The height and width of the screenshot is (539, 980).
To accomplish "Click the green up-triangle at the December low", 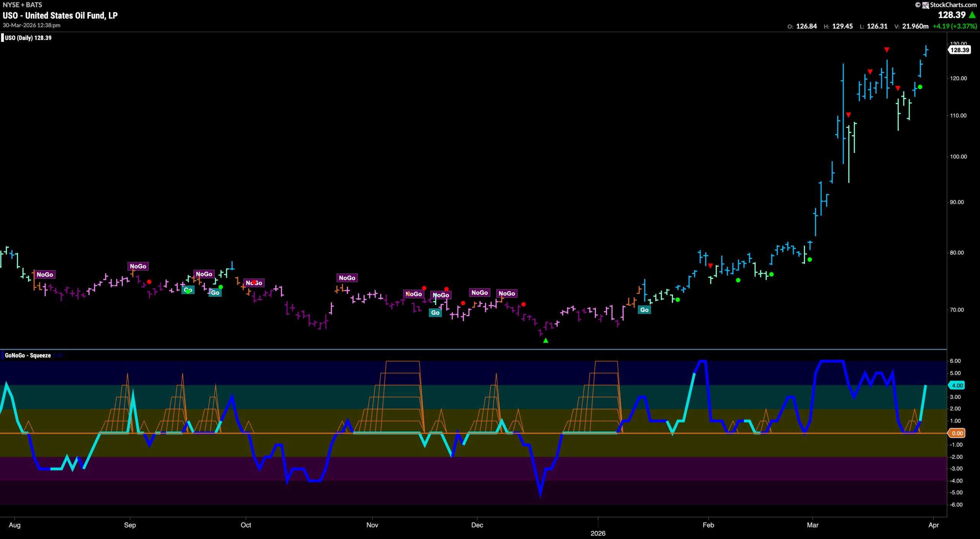I will (x=546, y=340).
